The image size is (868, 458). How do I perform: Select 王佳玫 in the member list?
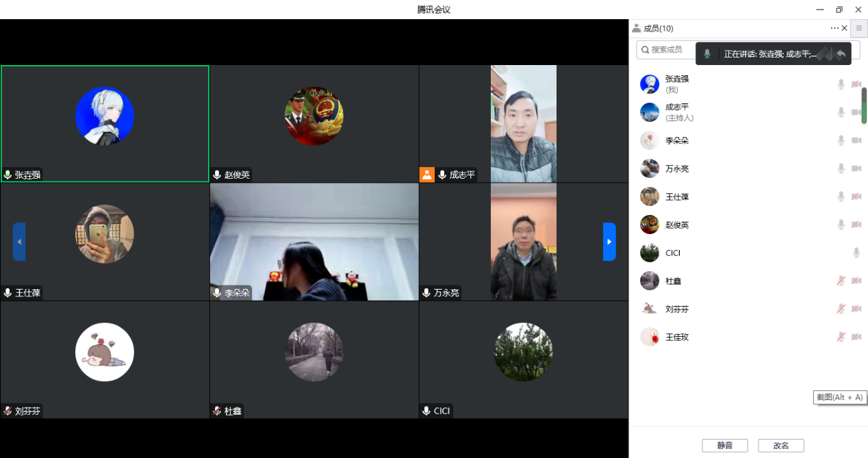[x=677, y=337]
